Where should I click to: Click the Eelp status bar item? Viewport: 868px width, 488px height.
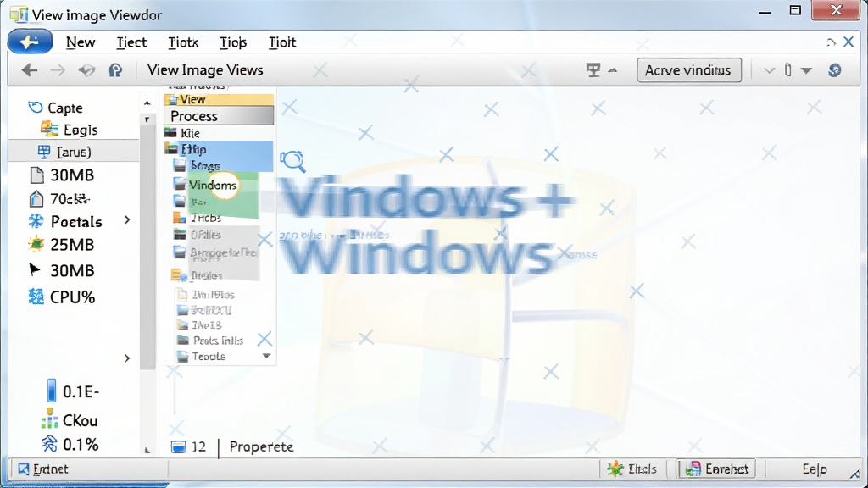tap(815, 469)
